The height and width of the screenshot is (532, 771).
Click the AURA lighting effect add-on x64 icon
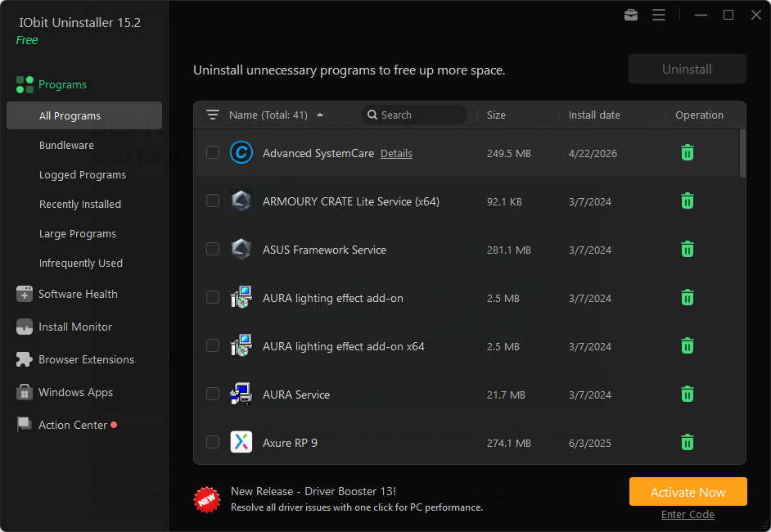[241, 345]
